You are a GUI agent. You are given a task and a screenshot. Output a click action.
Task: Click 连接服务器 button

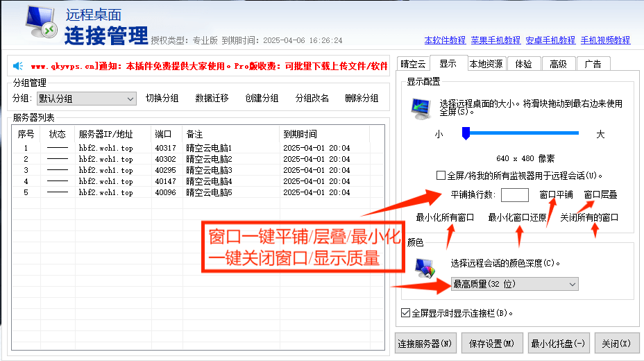[x=425, y=343]
